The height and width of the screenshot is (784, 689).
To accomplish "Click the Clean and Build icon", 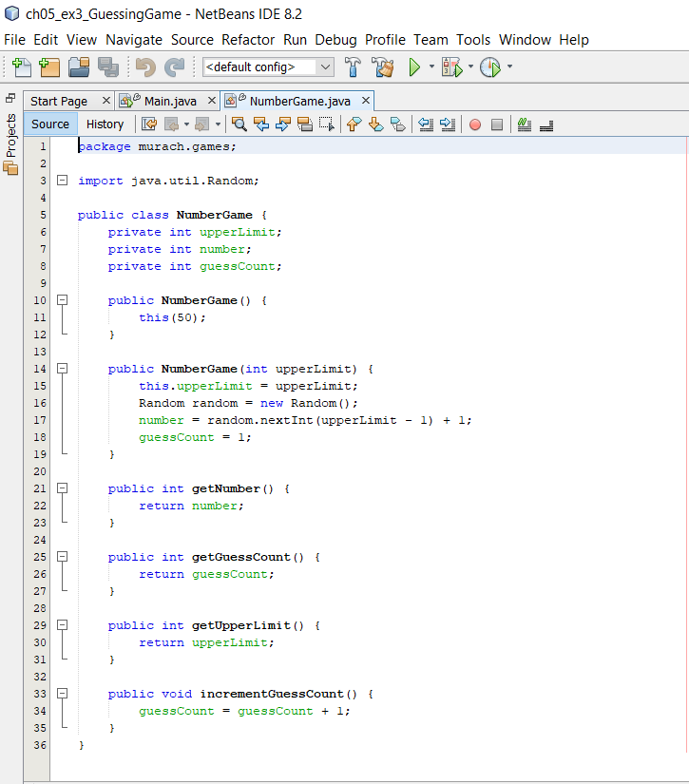I will [383, 67].
